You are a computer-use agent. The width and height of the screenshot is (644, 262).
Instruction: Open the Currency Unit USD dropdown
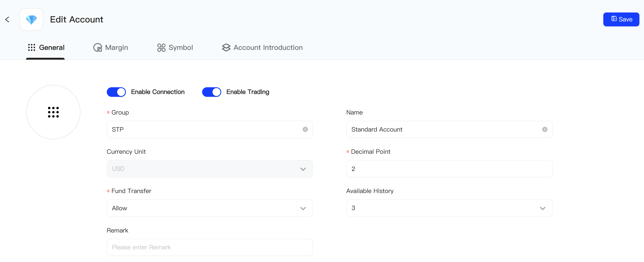coord(210,169)
